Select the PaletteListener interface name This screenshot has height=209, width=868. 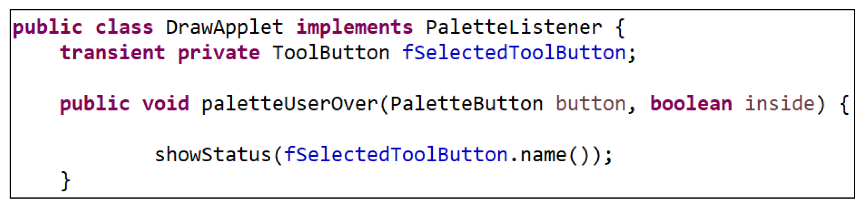pos(514,27)
